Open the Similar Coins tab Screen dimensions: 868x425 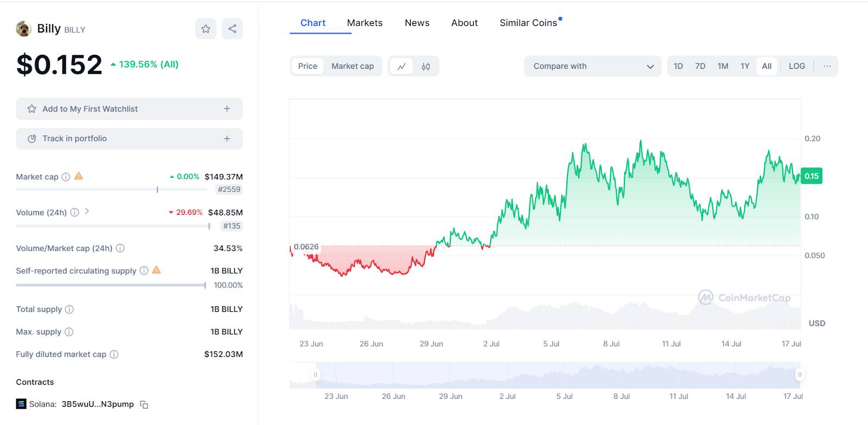pyautogui.click(x=528, y=23)
